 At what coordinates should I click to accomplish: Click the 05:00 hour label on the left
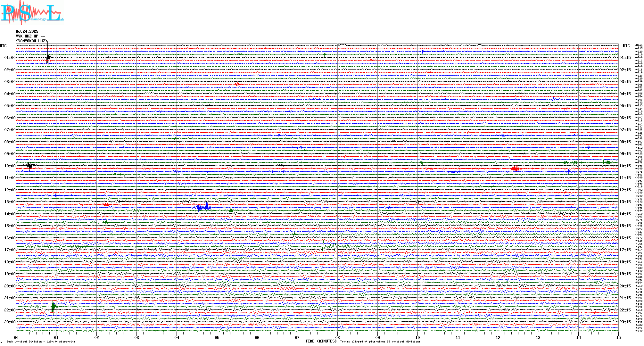pos(10,106)
